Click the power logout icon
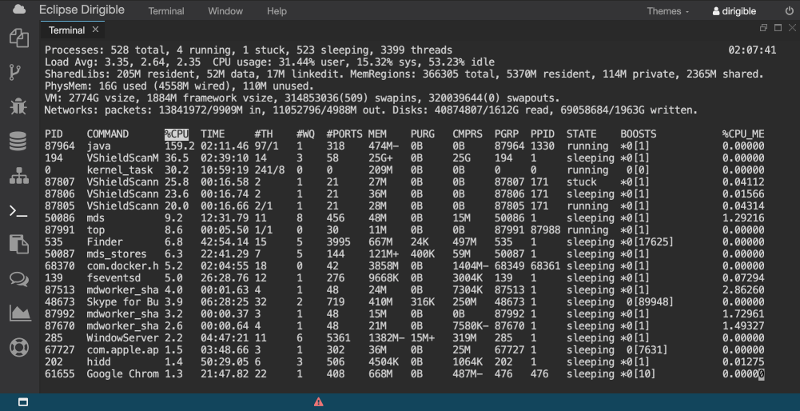 click(789, 11)
